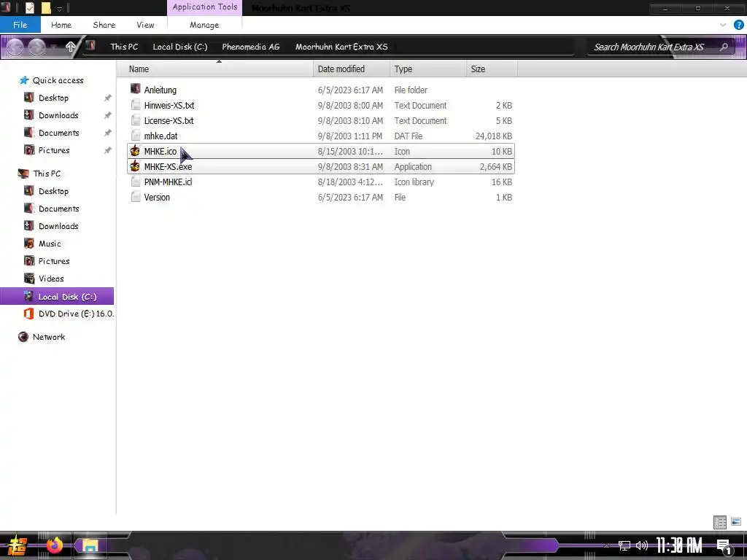Viewport: 747px width, 560px height.
Task: Switch to details view layout icon
Action: [720, 522]
